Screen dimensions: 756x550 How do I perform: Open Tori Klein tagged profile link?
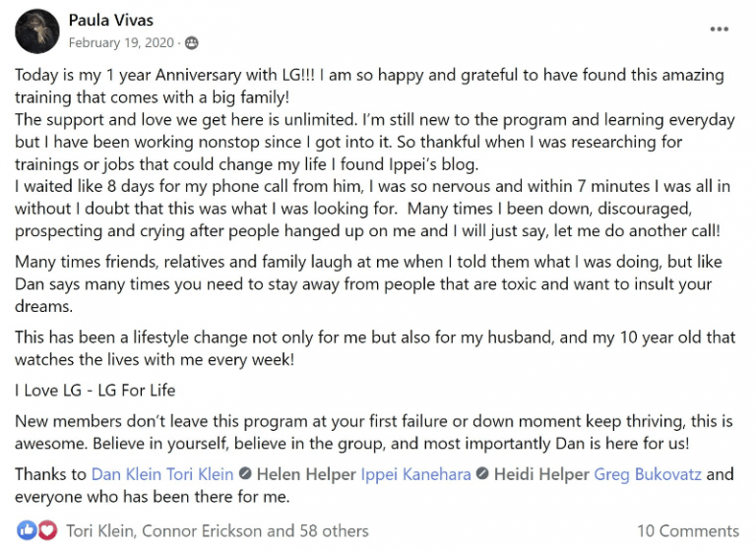[x=200, y=474]
